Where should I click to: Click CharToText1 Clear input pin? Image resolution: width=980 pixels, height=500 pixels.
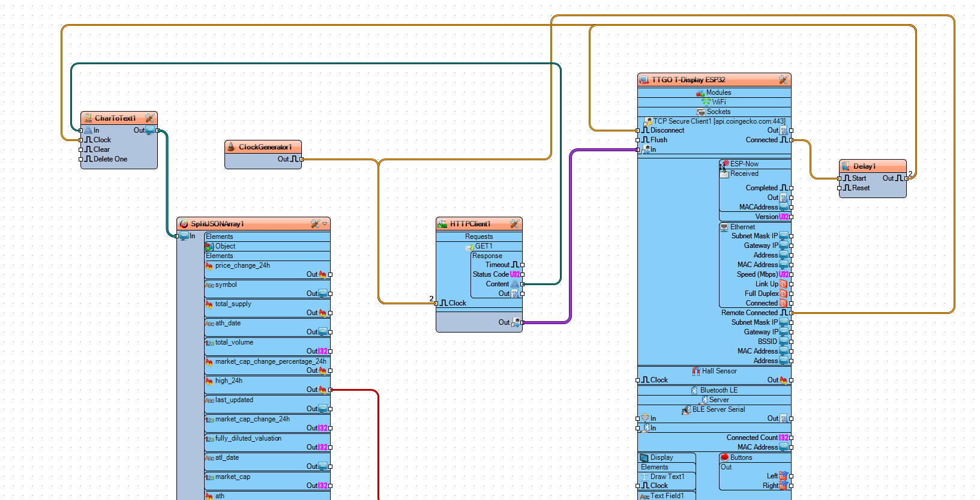click(x=80, y=149)
